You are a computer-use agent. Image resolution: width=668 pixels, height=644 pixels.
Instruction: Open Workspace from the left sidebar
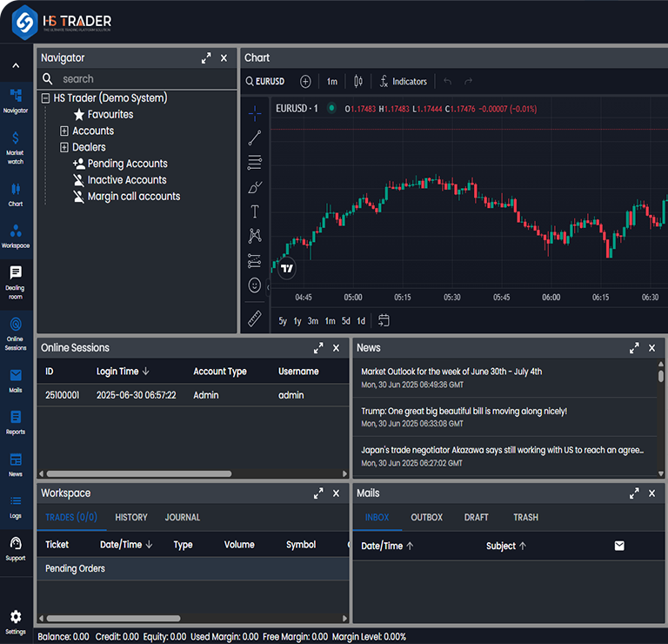pyautogui.click(x=16, y=237)
